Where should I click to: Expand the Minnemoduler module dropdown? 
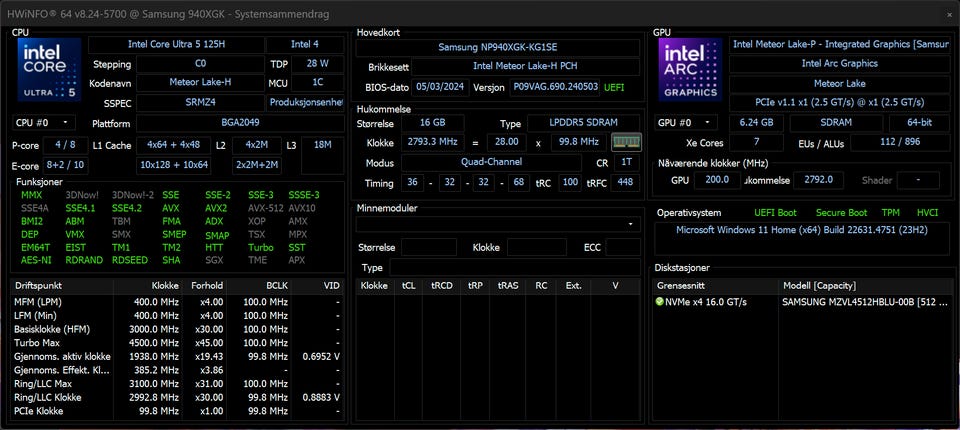pos(498,225)
